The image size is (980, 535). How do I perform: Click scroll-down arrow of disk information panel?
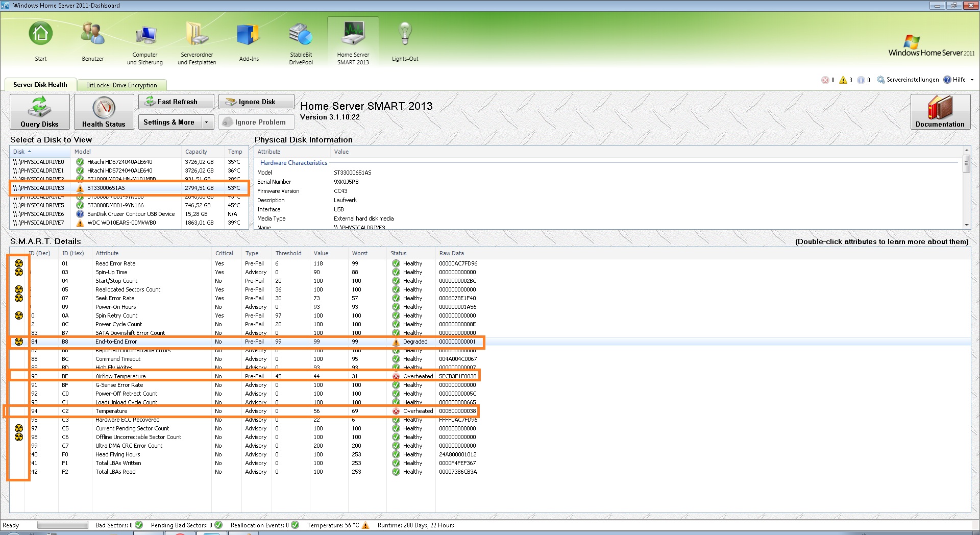(x=966, y=225)
